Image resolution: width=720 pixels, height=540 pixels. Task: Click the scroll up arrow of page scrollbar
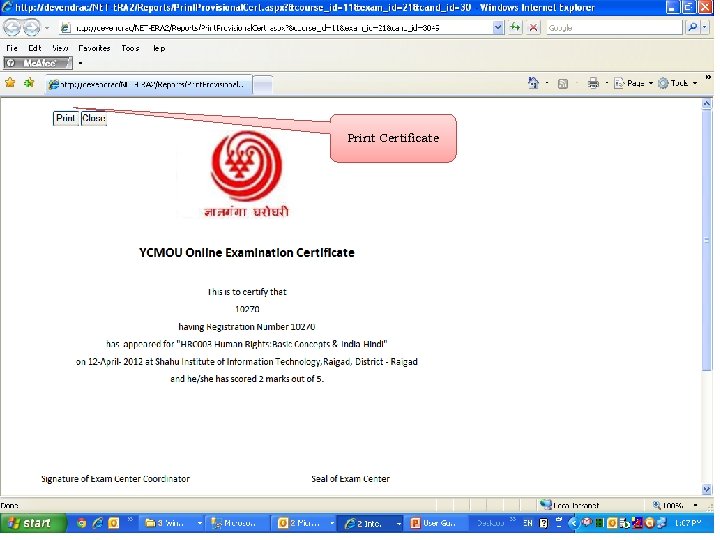click(707, 104)
